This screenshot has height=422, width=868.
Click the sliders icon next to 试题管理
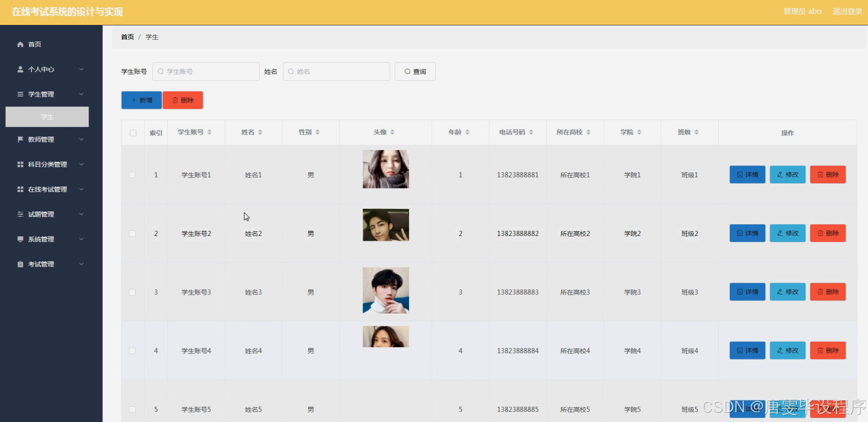coord(20,214)
